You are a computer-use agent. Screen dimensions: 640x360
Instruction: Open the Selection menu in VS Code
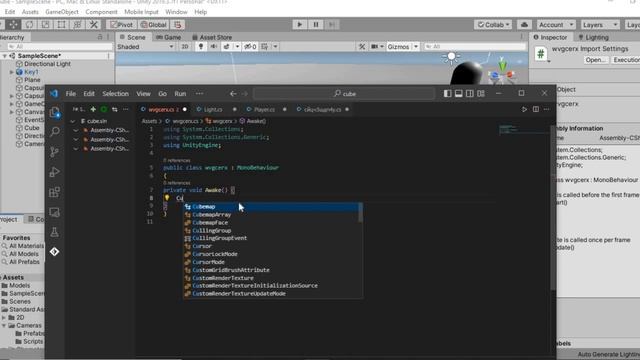(115, 93)
